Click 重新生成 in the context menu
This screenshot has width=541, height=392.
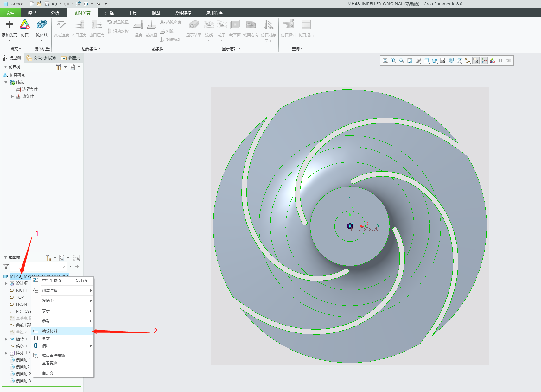click(x=52, y=281)
